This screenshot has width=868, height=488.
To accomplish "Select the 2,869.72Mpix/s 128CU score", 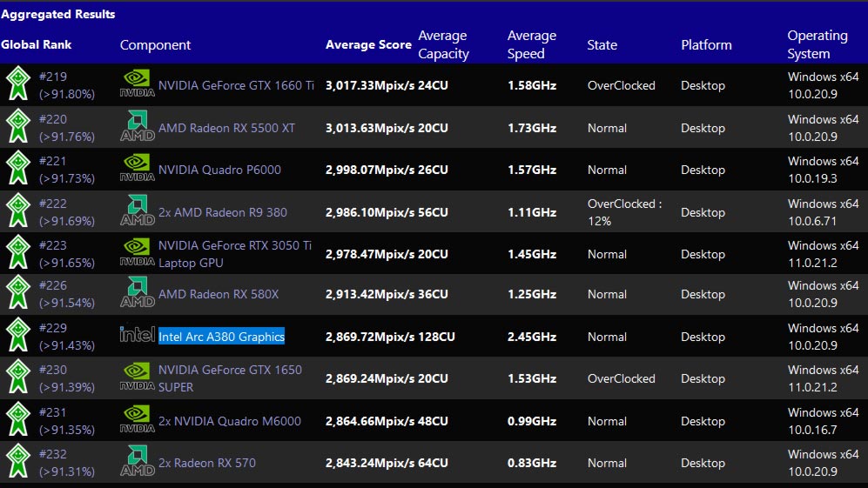I will point(390,337).
